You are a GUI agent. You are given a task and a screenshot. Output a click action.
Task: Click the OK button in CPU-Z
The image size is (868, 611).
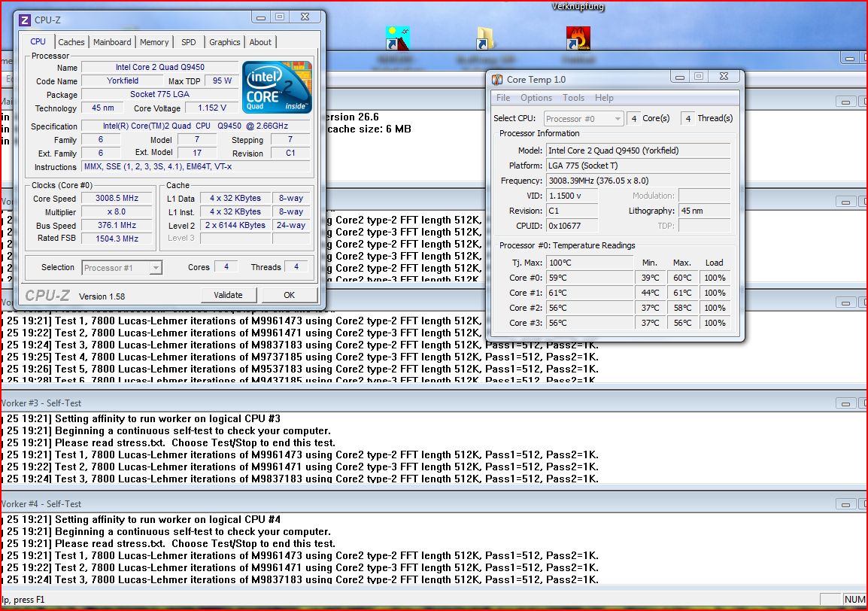click(290, 295)
